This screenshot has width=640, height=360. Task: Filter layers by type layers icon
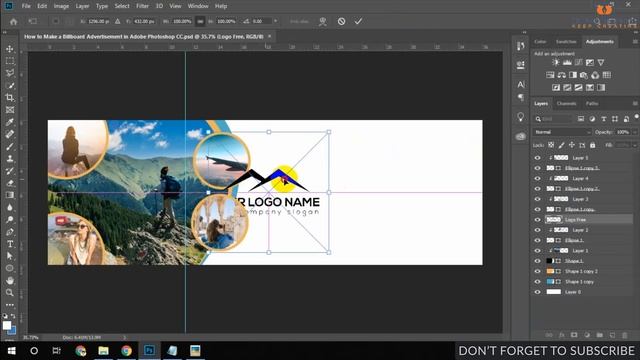point(604,119)
